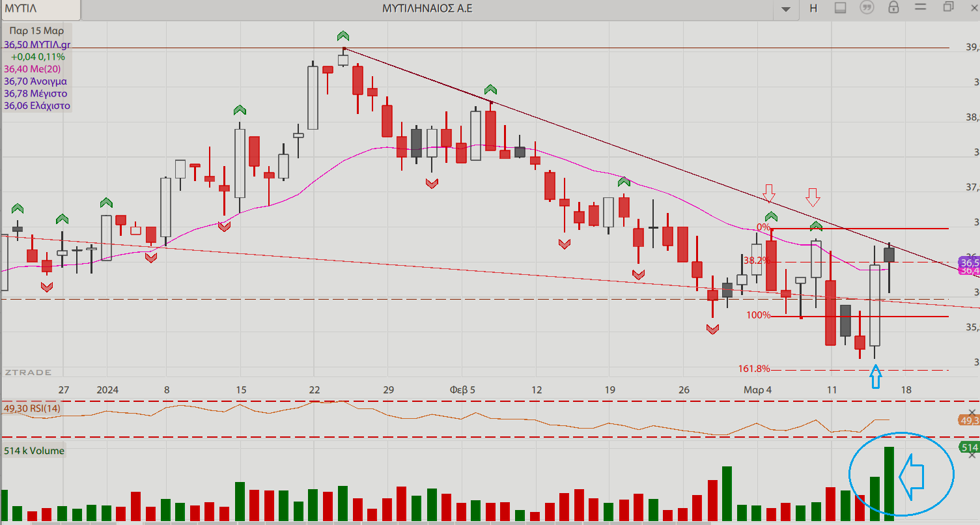Click the 36,78 Μέγιστο value

(x=35, y=94)
